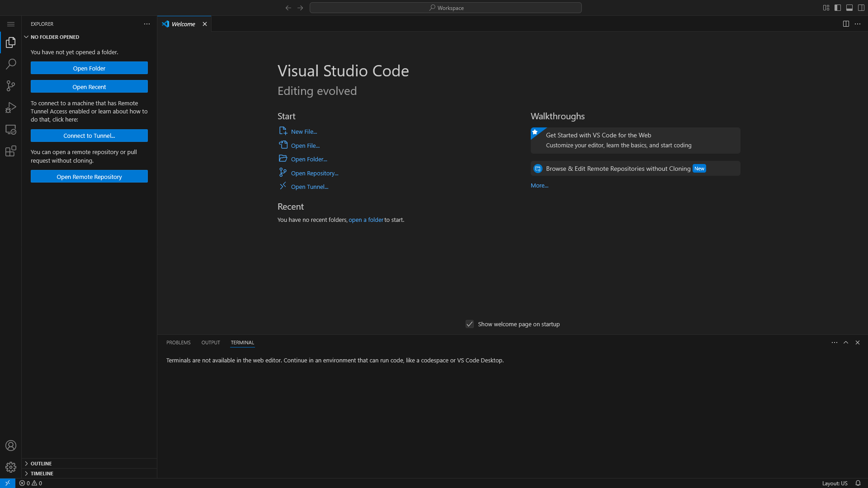This screenshot has height=488, width=868.
Task: Switch to the Output tab
Action: coord(211,343)
